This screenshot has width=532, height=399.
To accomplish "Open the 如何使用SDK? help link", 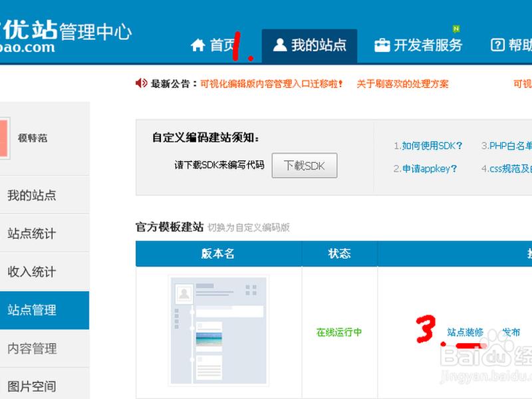I will coord(431,146).
